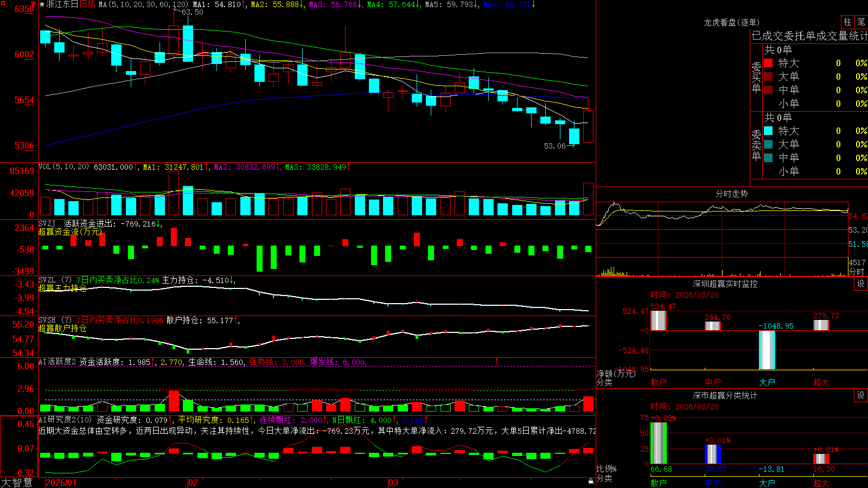This screenshot has height=488, width=868.
Task: Click the dark red 中单 buy-order swatch
Action: [x=768, y=90]
